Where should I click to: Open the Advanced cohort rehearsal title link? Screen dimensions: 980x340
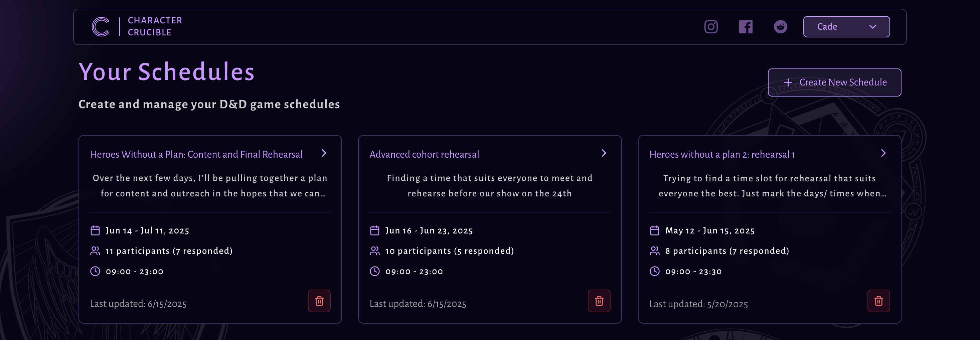click(425, 154)
